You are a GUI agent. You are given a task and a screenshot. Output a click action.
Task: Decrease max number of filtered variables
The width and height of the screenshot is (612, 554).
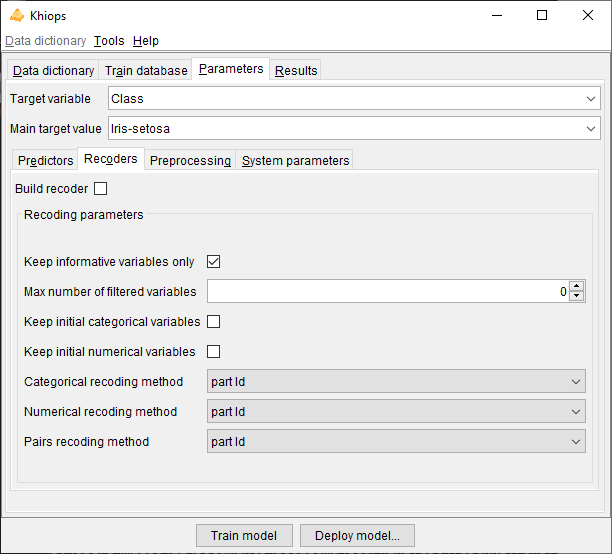coord(577,297)
